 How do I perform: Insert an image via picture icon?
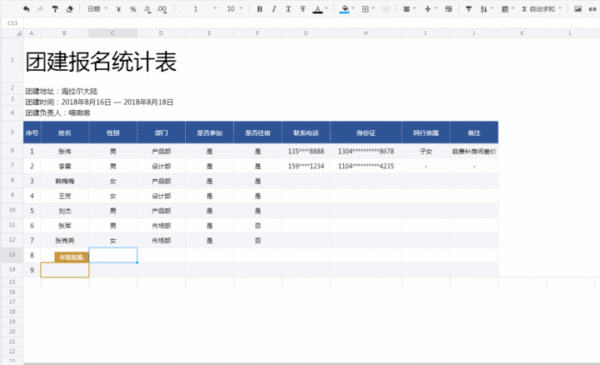coord(578,9)
